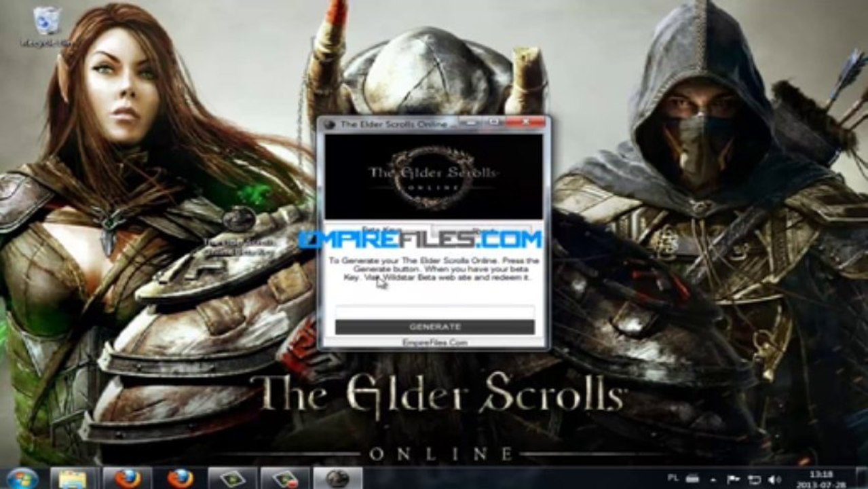
Task: Select the Recycle Bin desktop icon
Action: (46, 27)
